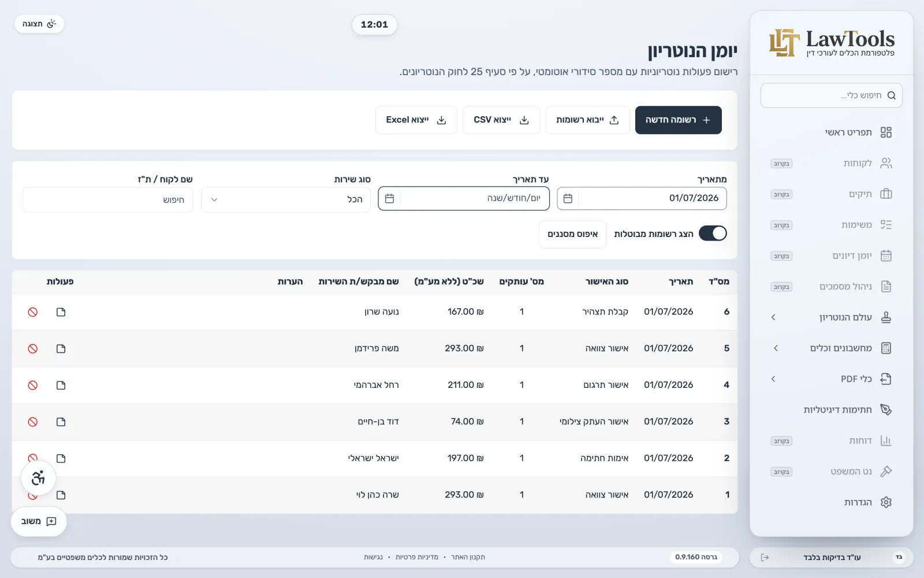The image size is (924, 578).
Task: Select דוחות menu item
Action: pos(832,440)
